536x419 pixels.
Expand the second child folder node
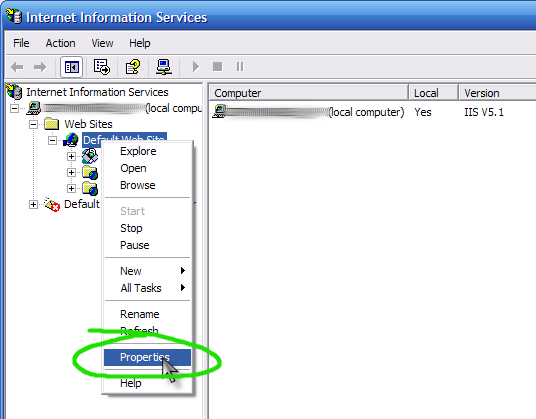pyautogui.click(x=71, y=172)
